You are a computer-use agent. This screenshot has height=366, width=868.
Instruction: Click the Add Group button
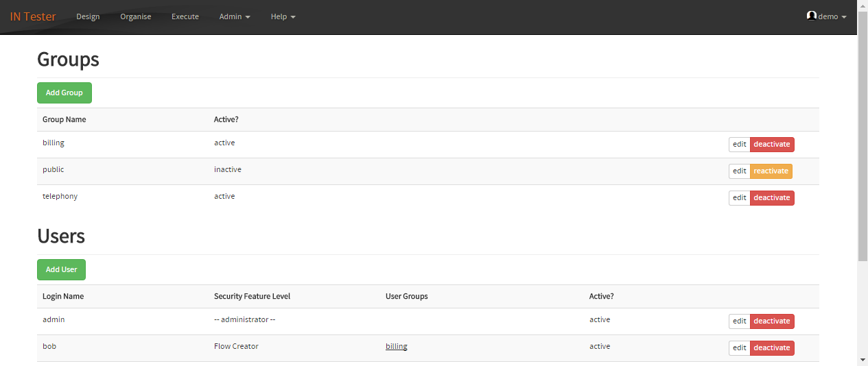pos(64,93)
